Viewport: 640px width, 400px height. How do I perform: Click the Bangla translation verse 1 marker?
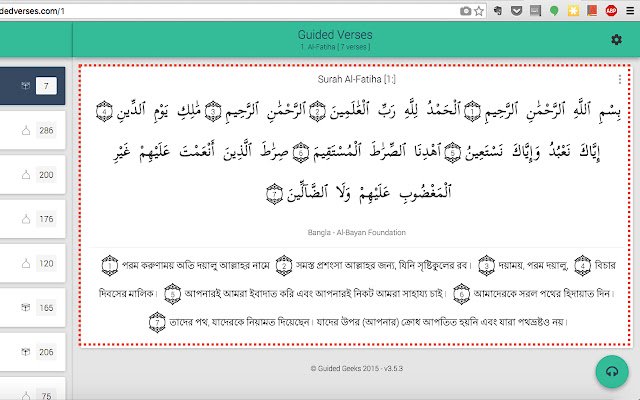(110, 265)
